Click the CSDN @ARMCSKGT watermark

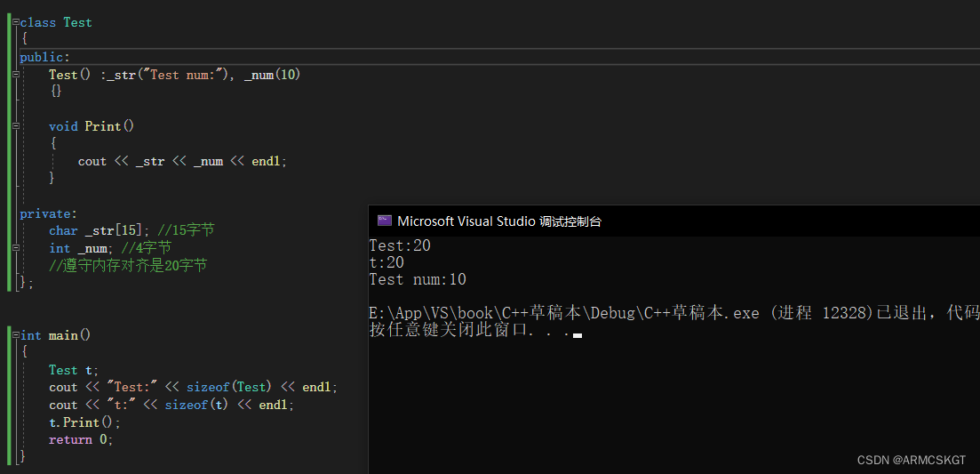912,461
